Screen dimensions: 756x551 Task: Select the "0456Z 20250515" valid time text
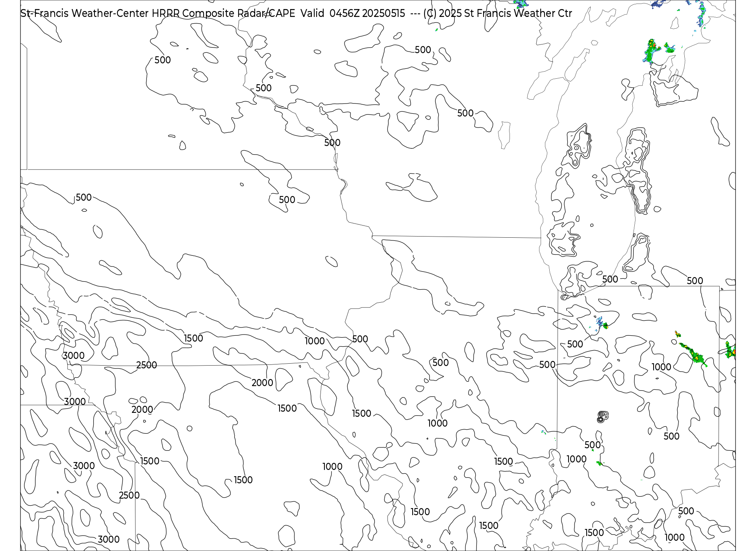coord(367,13)
